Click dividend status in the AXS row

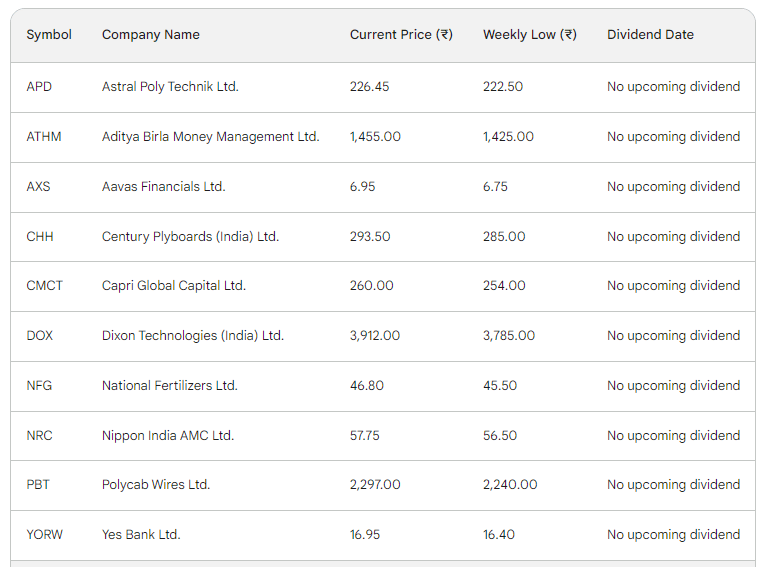pos(674,186)
